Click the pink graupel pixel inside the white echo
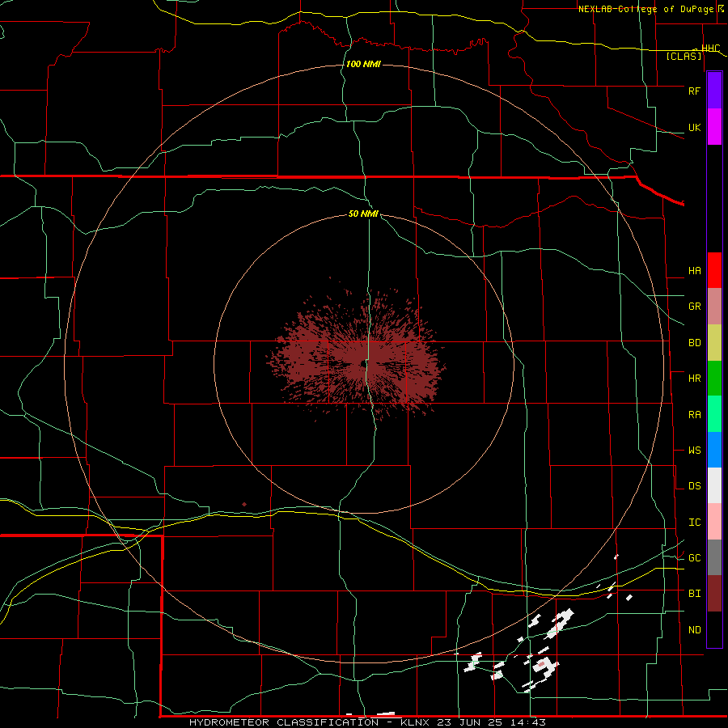Viewport: 728px width, 728px height. coord(541,664)
